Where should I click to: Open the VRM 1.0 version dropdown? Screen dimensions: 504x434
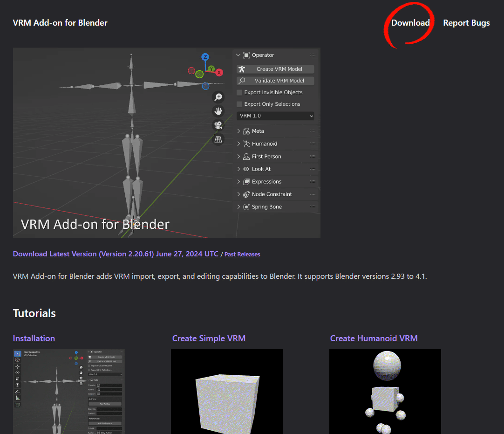275,116
